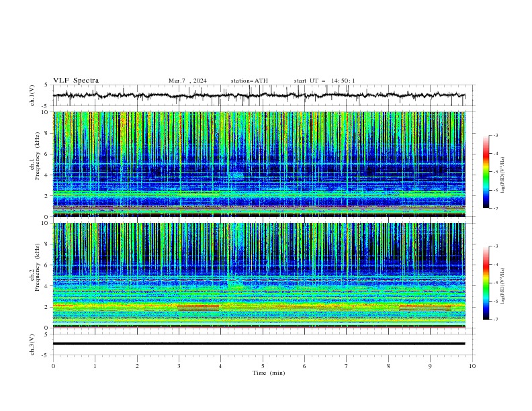
Task: Click the 'VLF Spectra' title text
Action: [x=76, y=81]
